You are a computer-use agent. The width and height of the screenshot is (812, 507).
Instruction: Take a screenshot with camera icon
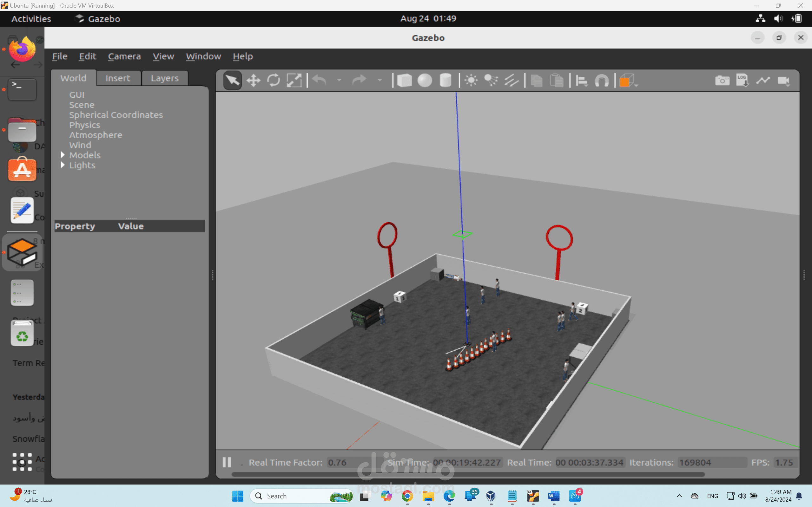[722, 81]
